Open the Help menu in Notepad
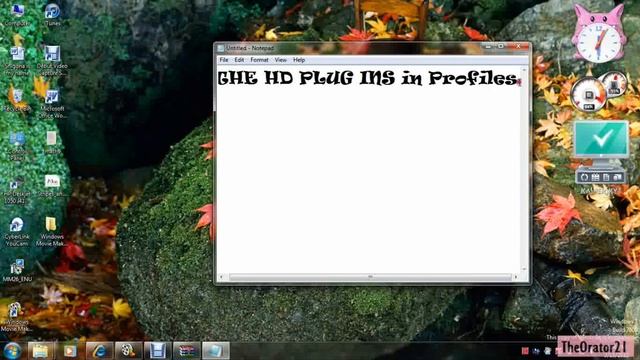This screenshot has width=640, height=360. pos(299,60)
